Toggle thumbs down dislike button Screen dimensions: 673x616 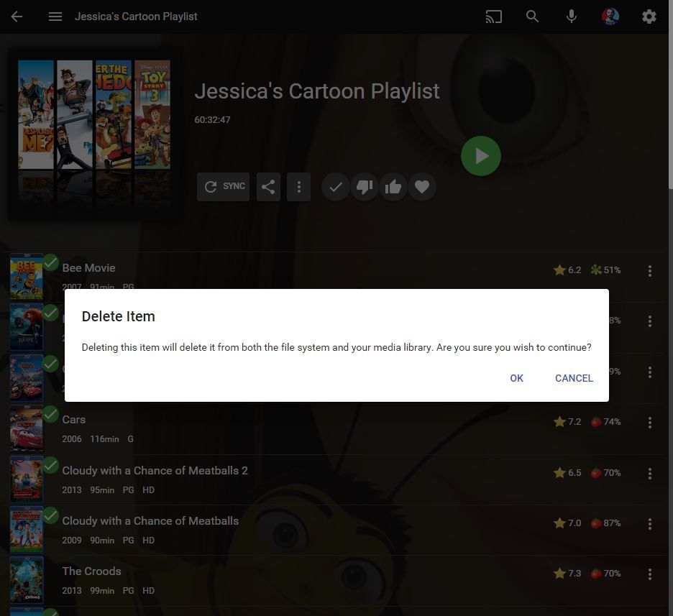coord(365,187)
